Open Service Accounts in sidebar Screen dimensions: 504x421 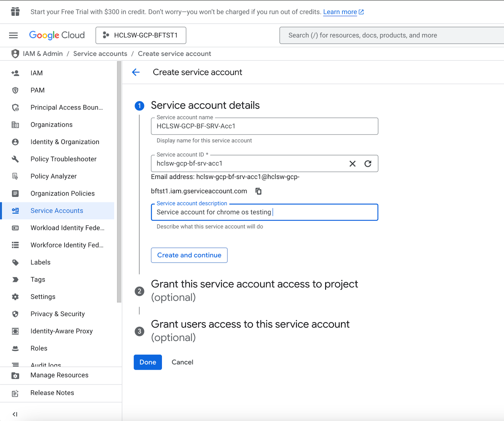57,211
